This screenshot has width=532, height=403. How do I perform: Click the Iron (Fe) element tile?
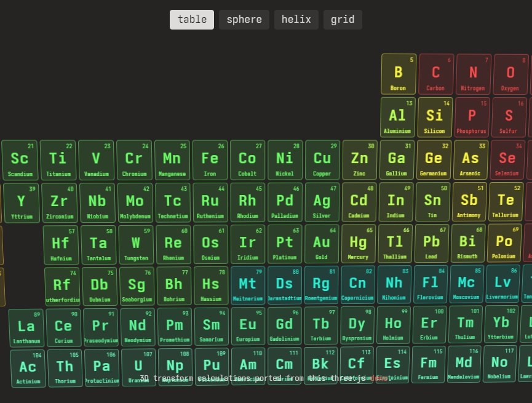tap(210, 160)
